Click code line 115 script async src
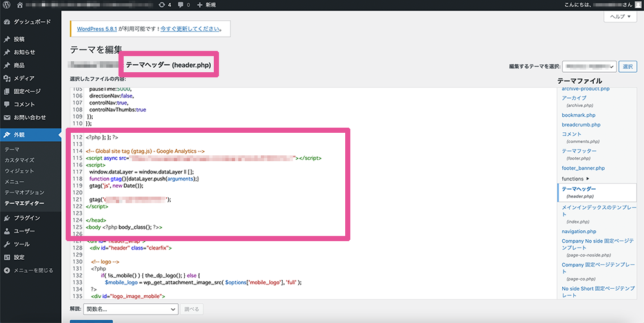Screen dimensions: 644x323 click(204, 158)
